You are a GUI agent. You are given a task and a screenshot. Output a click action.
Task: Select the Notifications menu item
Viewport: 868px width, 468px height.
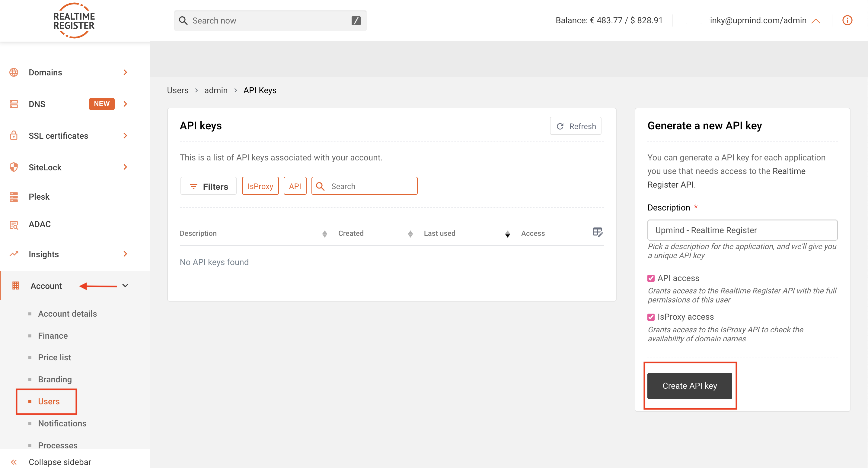click(62, 423)
